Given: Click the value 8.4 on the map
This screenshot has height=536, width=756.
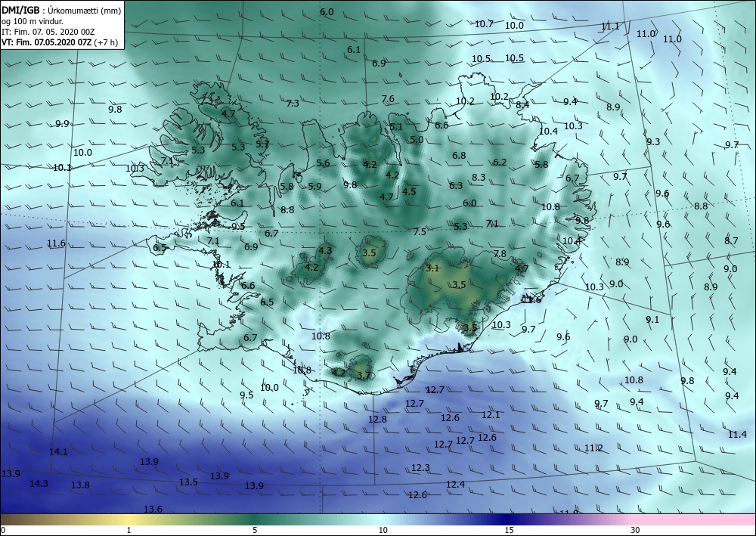Looking at the screenshot, I should point(522,104).
